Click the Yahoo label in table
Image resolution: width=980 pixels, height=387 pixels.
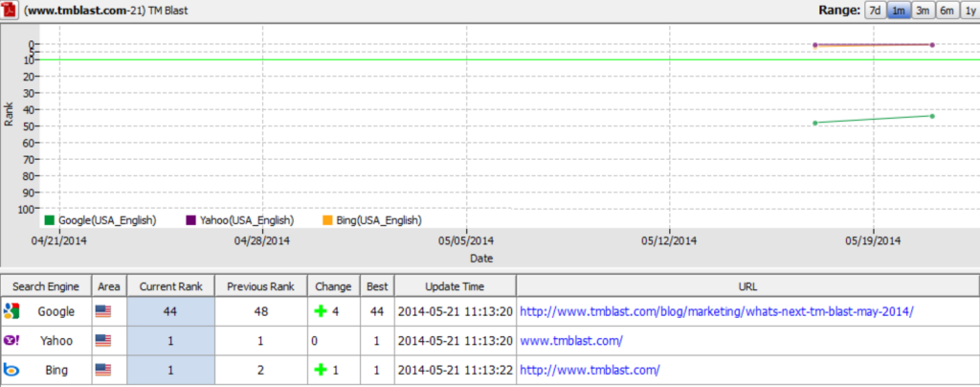(56, 341)
